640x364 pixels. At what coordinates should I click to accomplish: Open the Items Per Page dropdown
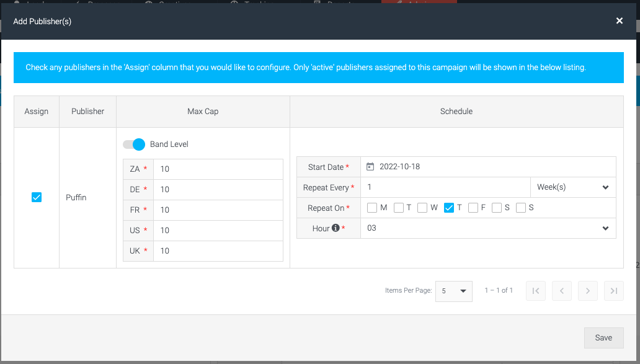[453, 291]
